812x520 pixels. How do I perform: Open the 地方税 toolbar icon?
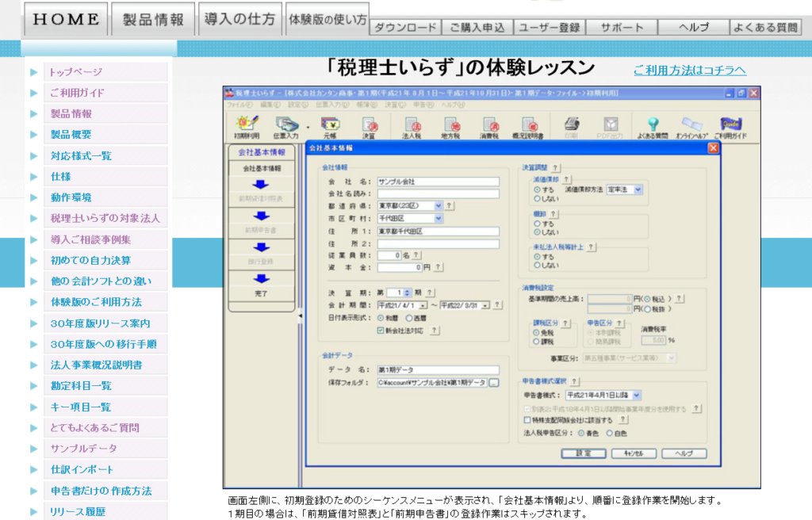[450, 128]
